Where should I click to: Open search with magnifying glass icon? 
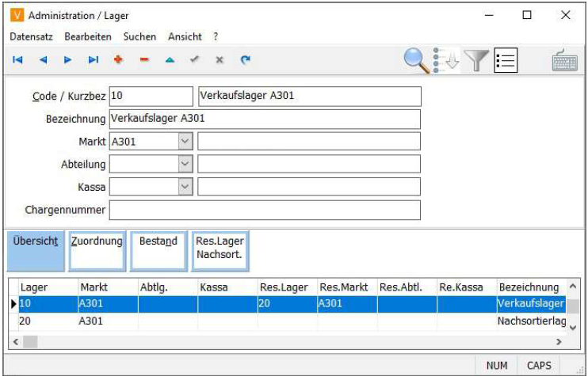tap(417, 60)
